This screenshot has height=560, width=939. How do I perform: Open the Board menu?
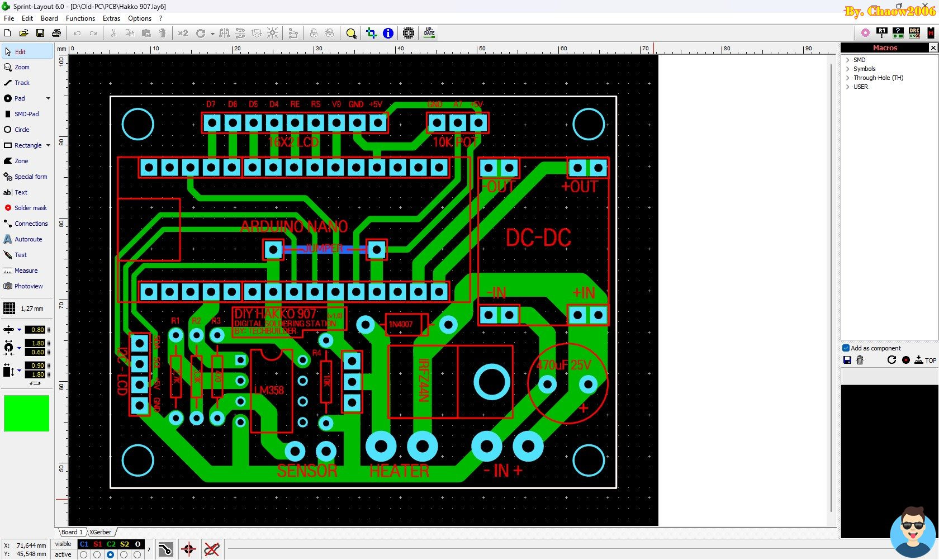pos(49,18)
